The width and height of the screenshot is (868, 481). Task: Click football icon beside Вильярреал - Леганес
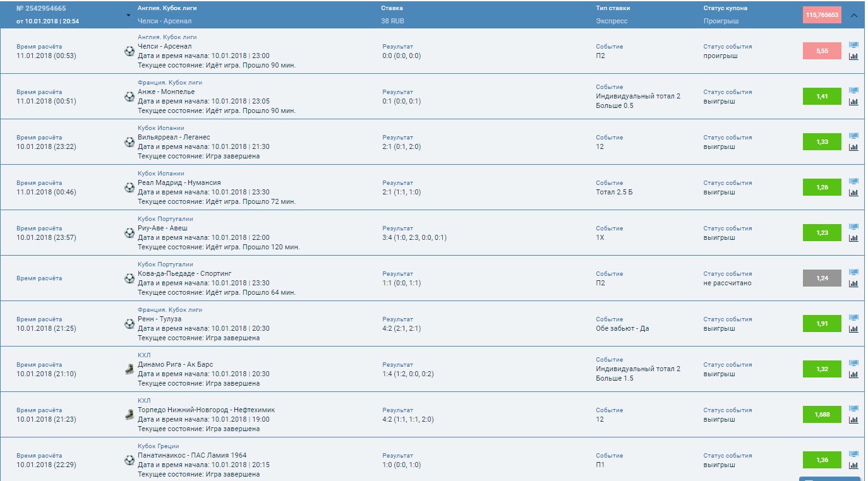[130, 142]
